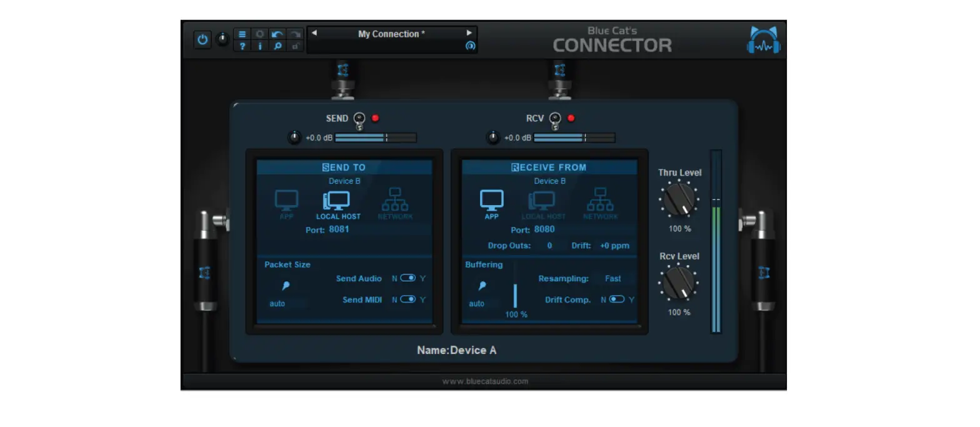Adjust the Packet Size knob
The width and height of the screenshot is (980, 427).
(286, 286)
